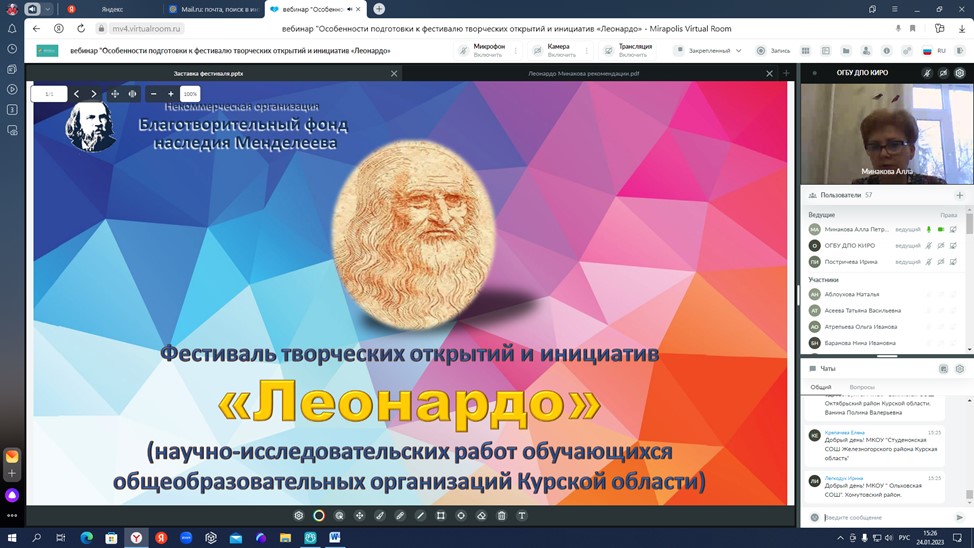Select the line tool in drawing toolbar

421,516
